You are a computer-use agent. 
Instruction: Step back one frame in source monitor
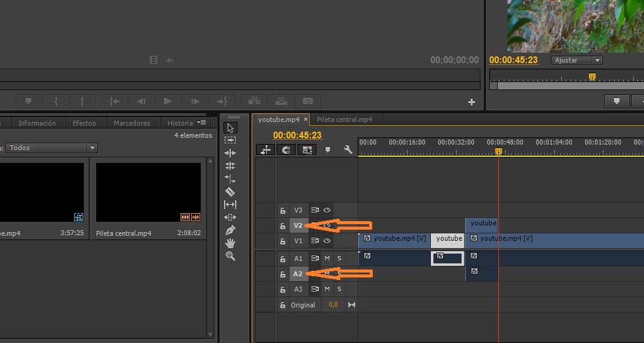(141, 101)
